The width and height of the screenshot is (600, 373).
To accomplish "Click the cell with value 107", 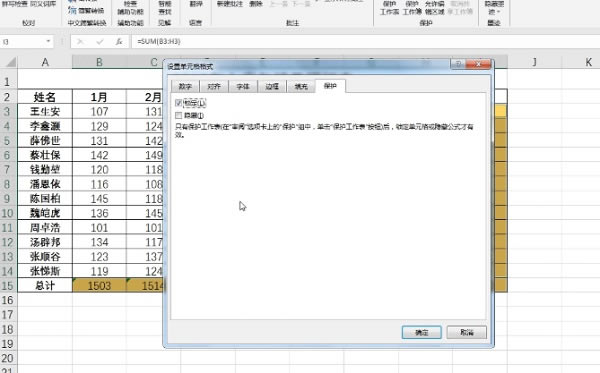I will click(x=99, y=111).
